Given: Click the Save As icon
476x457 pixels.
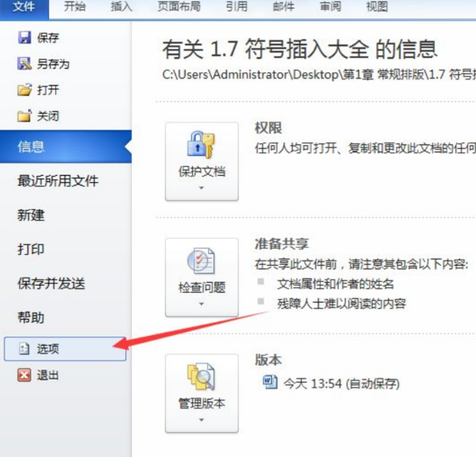Looking at the screenshot, I should coord(25,64).
